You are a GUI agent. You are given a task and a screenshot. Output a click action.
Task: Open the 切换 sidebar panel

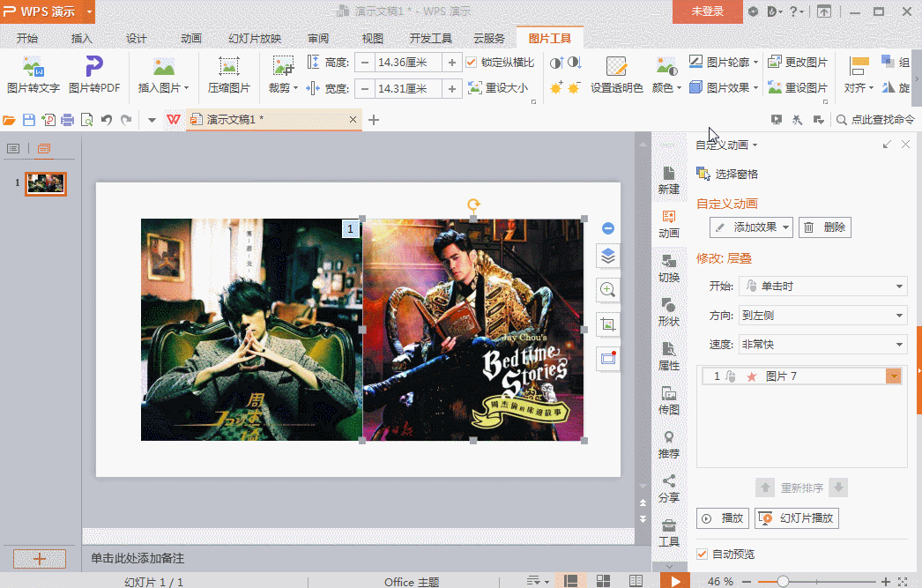point(668,269)
